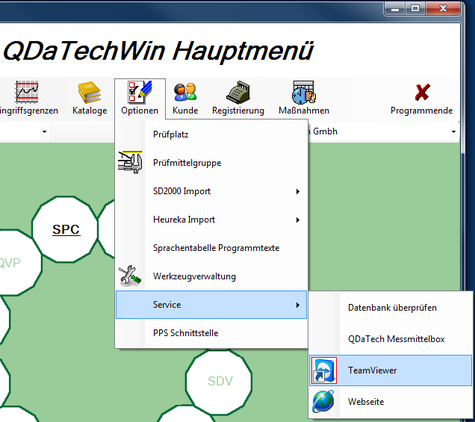Click the TeamViewer shortcut icon
The height and width of the screenshot is (422, 475).
323,370
